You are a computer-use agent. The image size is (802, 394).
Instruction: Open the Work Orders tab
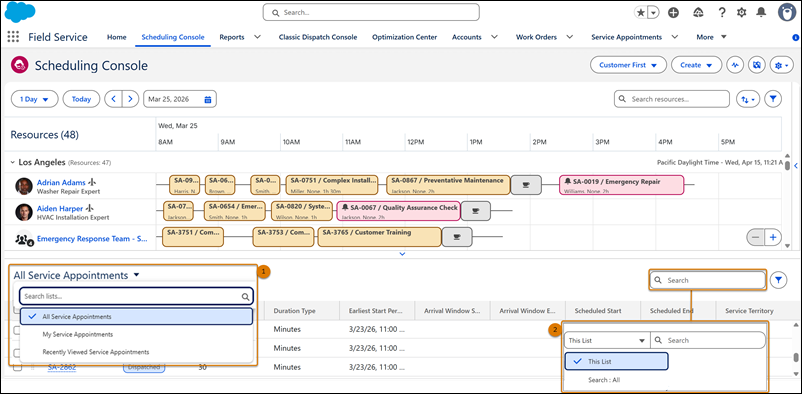coord(537,37)
